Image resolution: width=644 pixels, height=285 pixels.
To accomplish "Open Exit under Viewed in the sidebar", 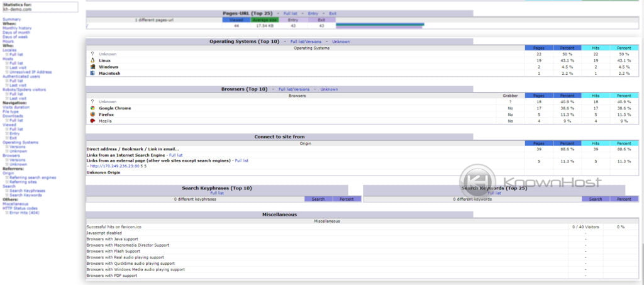I will tap(13, 138).
